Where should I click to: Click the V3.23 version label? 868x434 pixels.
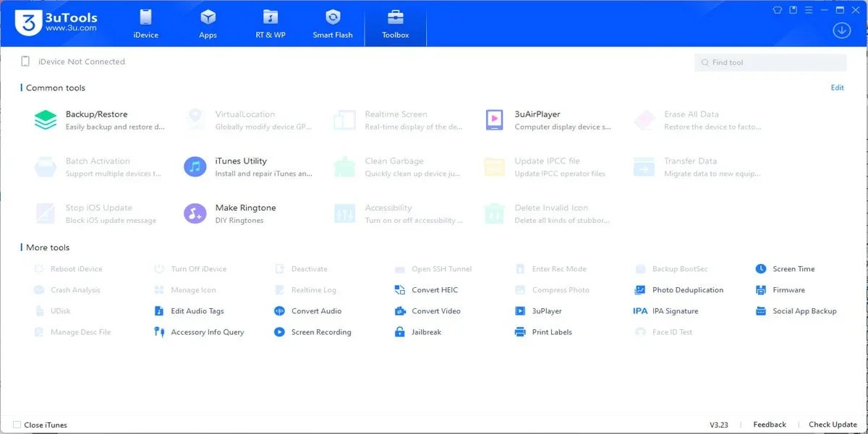(x=718, y=425)
